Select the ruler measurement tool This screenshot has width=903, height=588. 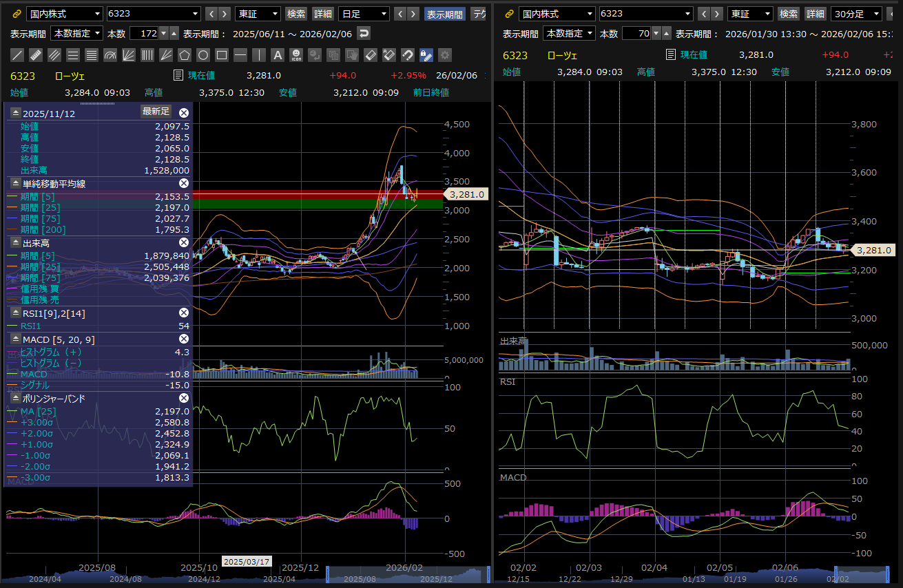pos(36,55)
